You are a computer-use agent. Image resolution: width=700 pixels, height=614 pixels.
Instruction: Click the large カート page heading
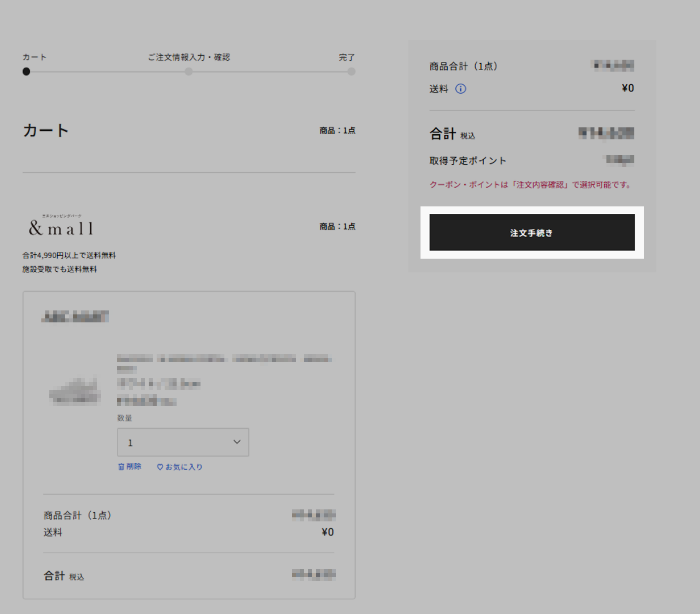pyautogui.click(x=46, y=130)
